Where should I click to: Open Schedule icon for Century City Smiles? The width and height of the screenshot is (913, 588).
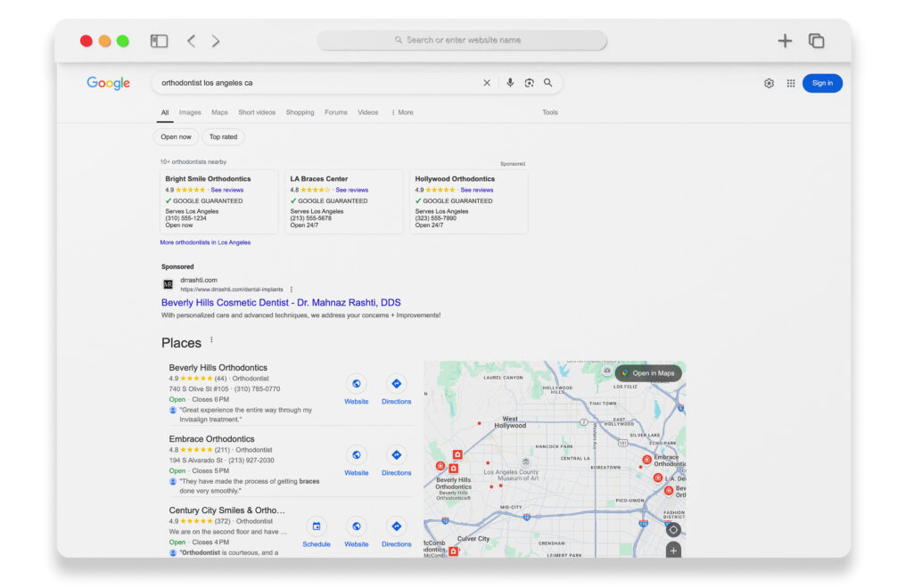coord(317,527)
